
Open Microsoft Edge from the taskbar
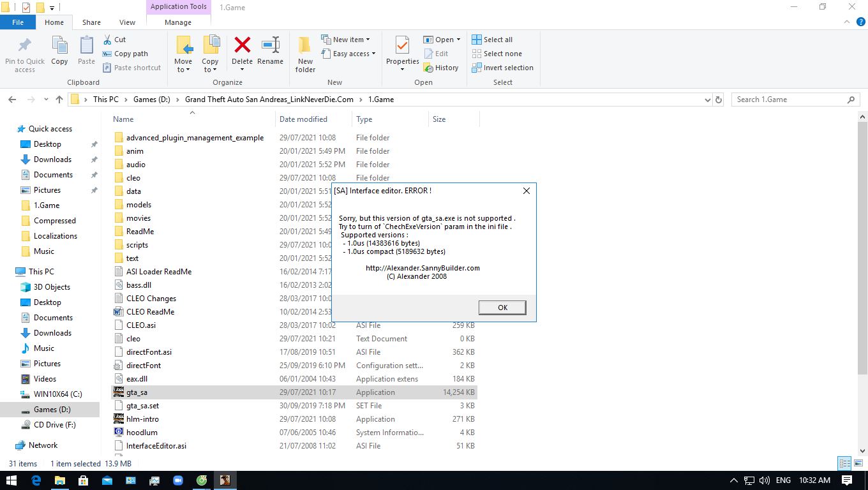(x=37, y=479)
